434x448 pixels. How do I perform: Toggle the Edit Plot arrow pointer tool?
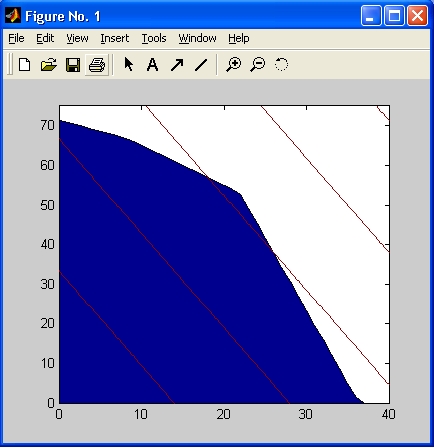[x=128, y=64]
